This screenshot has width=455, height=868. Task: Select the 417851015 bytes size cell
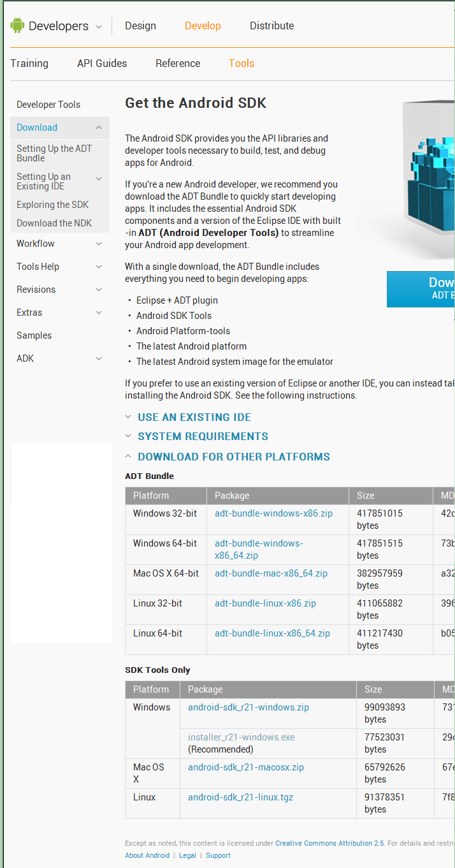[x=391, y=520]
